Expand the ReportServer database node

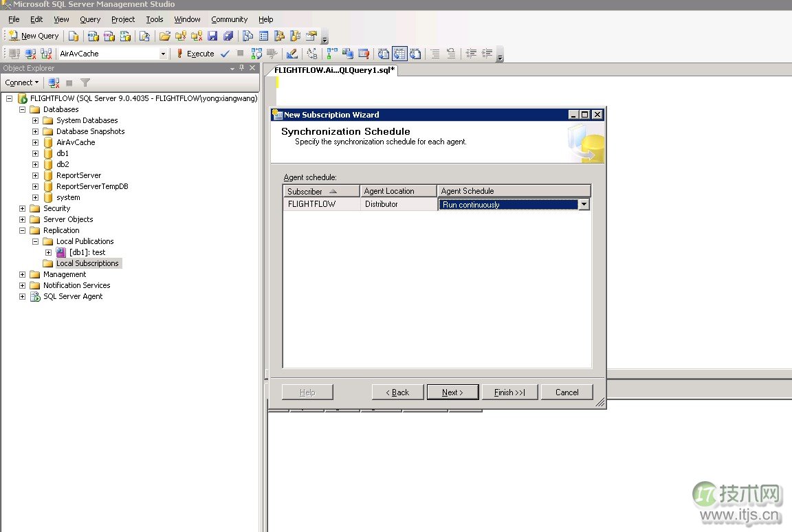(x=35, y=176)
